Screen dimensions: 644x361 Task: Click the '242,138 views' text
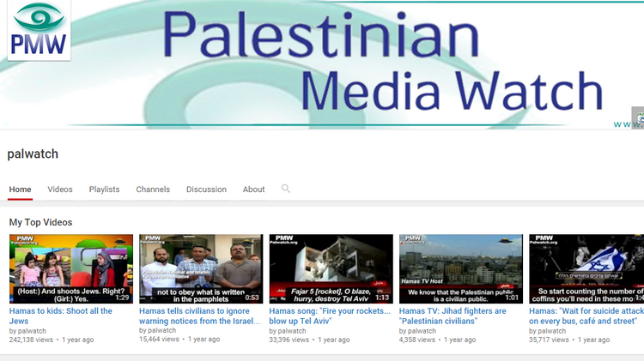(31, 340)
